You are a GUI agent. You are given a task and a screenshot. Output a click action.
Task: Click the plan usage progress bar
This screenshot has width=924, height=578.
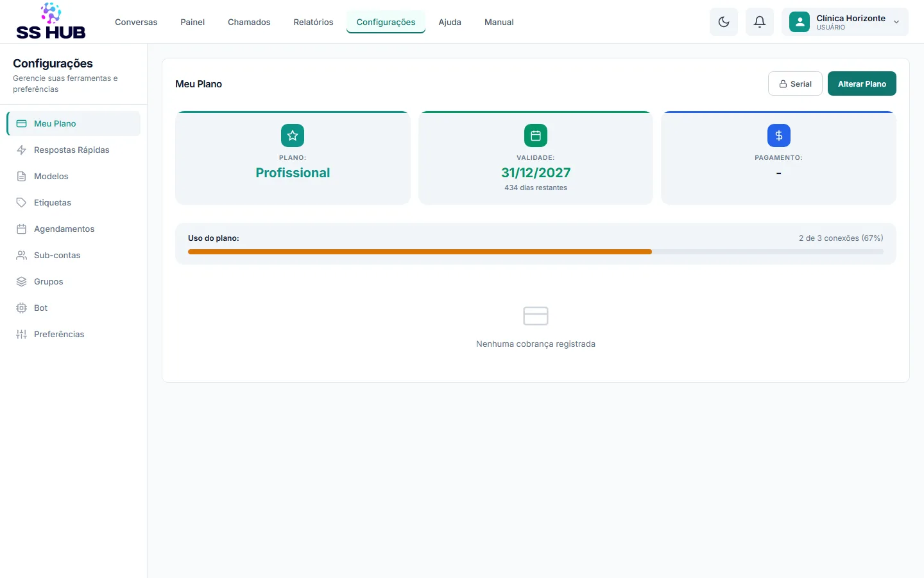536,252
